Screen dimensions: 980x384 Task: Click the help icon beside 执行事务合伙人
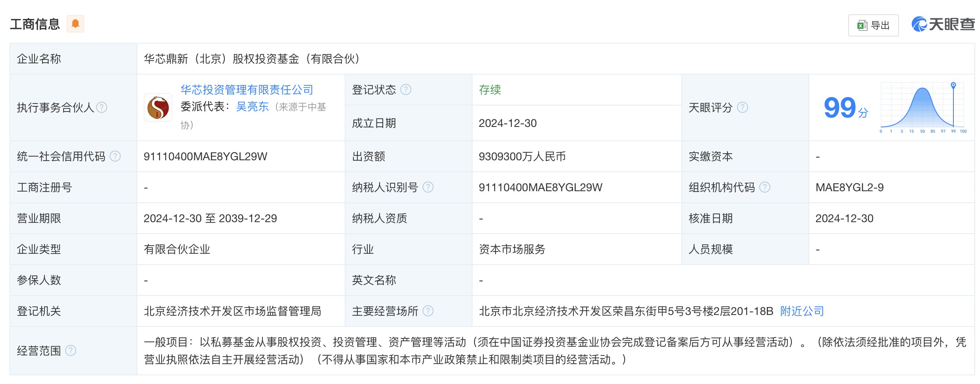[102, 108]
